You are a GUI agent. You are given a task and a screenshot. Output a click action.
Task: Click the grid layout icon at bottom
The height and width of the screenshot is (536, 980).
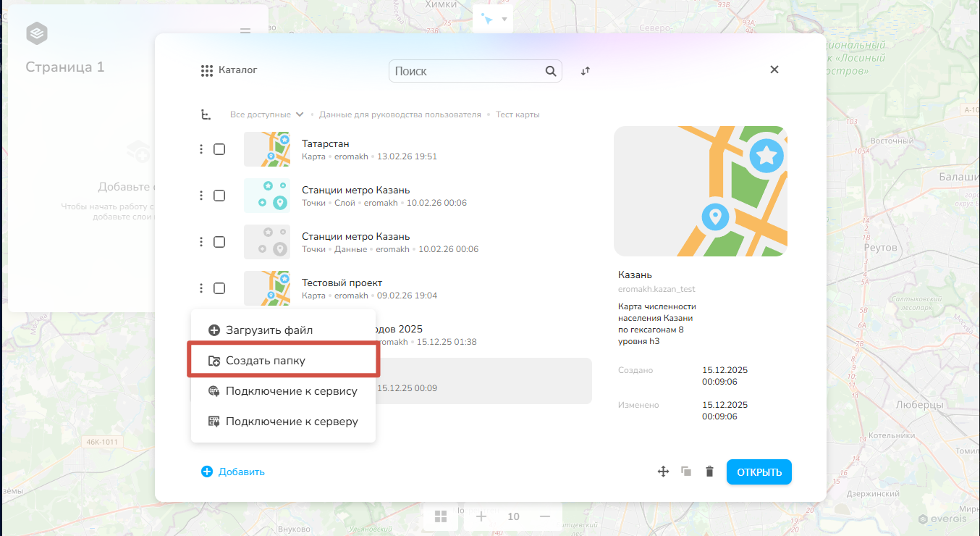pos(442,516)
